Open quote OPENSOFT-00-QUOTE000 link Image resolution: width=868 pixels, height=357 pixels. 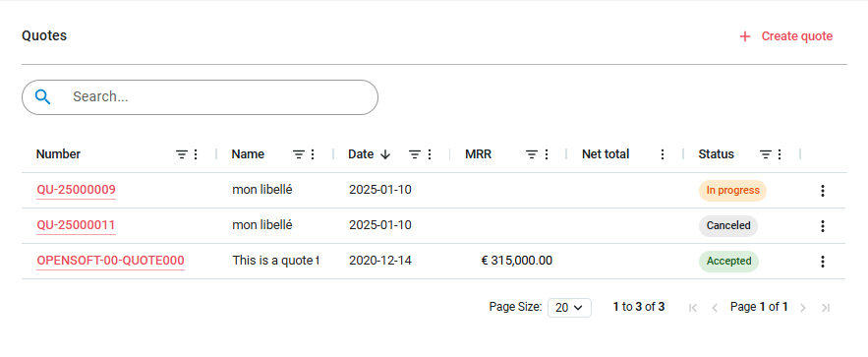tap(111, 261)
